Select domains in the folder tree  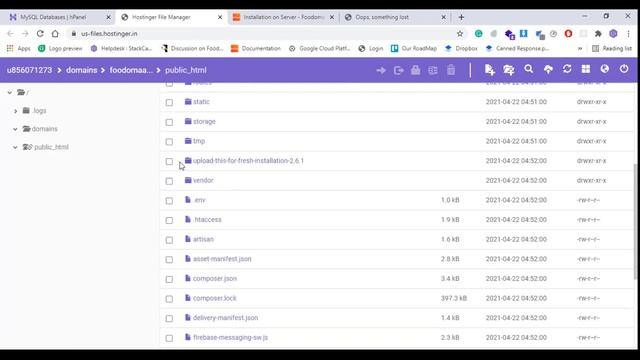44,129
